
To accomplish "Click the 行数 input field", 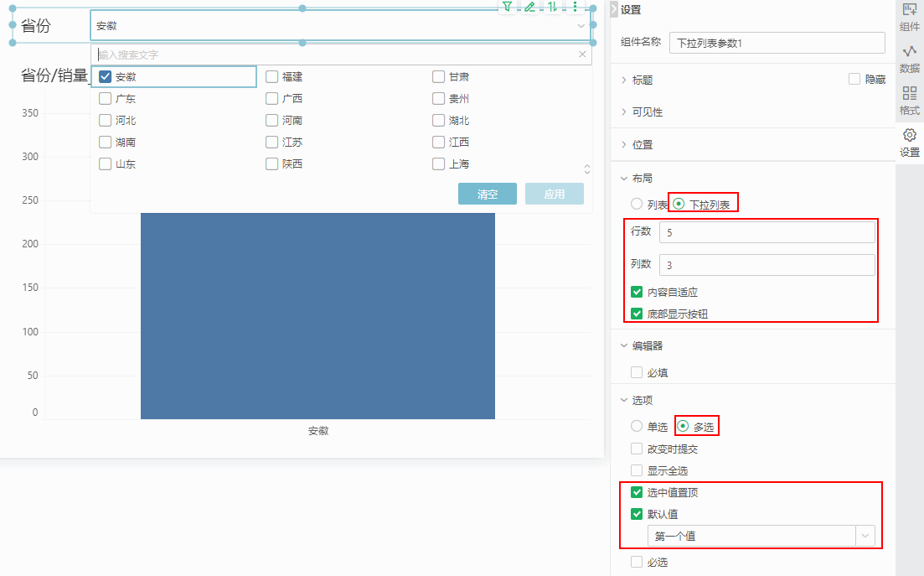I will click(x=767, y=232).
